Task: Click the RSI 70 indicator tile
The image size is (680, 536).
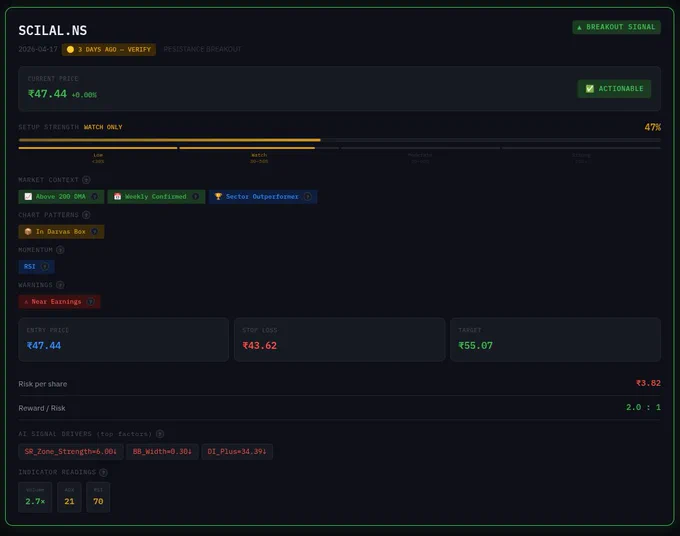Action: 98,497
